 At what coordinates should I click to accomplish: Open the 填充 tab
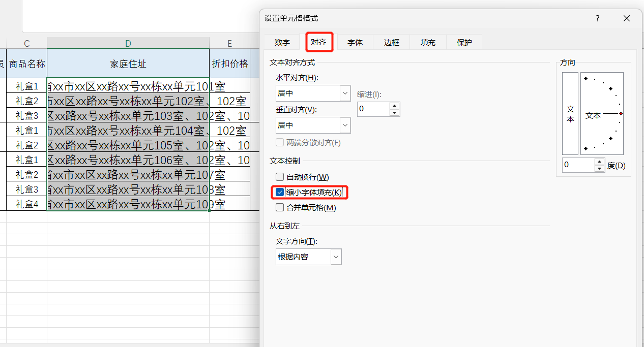point(428,43)
